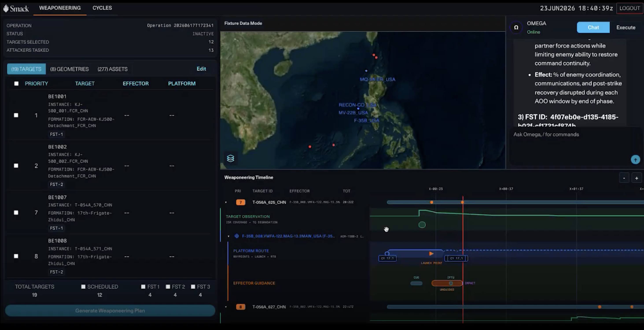644x330 pixels.
Task: Click the FST-2 tag under BE1002
Action: tap(57, 184)
